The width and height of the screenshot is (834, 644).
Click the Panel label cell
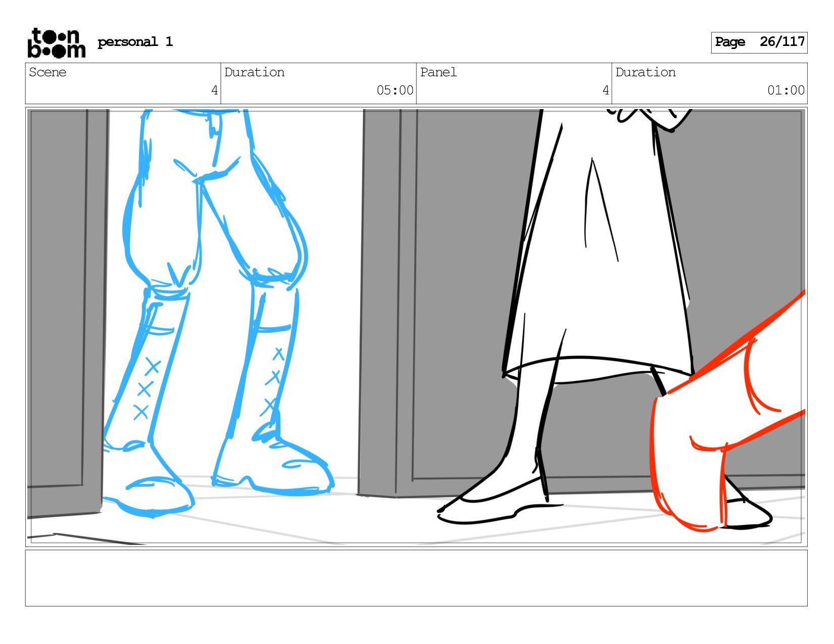pos(514,83)
